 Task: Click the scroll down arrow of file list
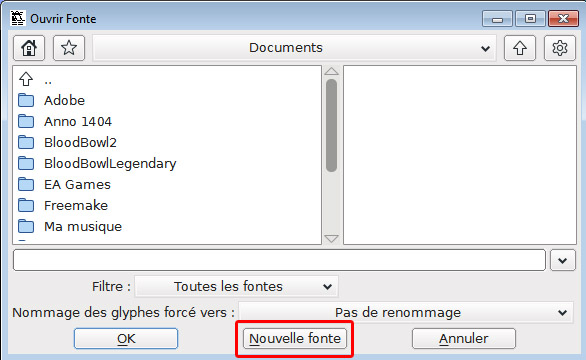[x=331, y=239]
